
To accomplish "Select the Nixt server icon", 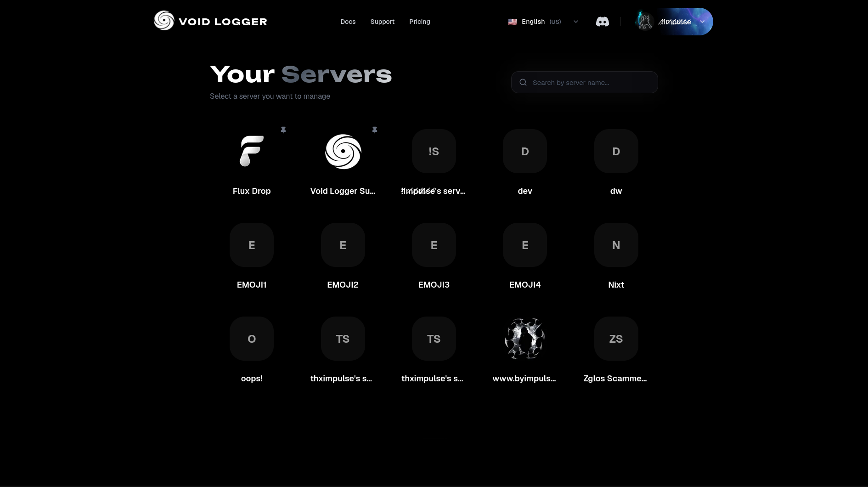I will coord(616,245).
